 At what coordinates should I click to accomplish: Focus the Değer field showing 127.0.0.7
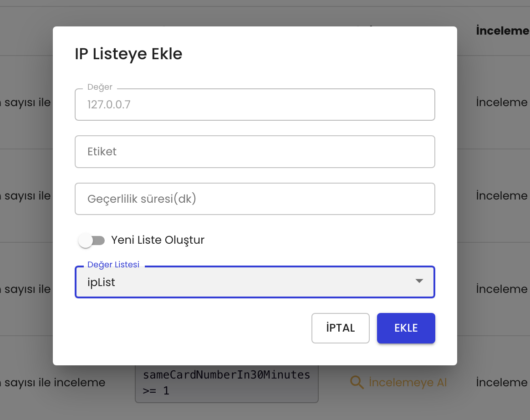(255, 105)
